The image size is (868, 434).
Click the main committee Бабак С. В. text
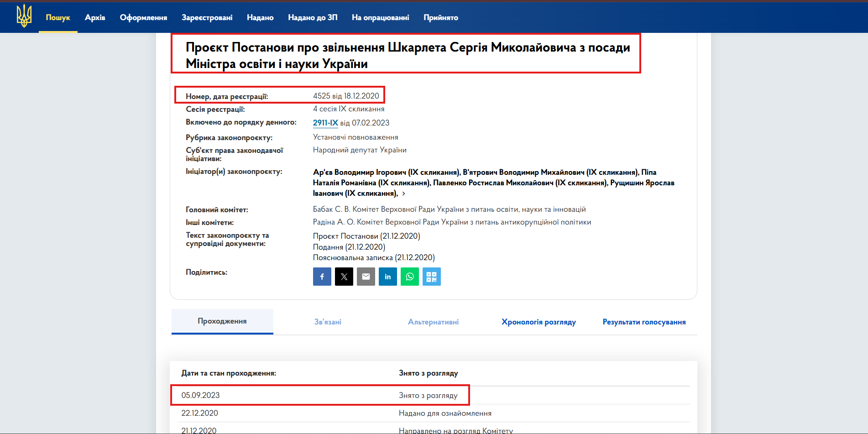(450, 209)
